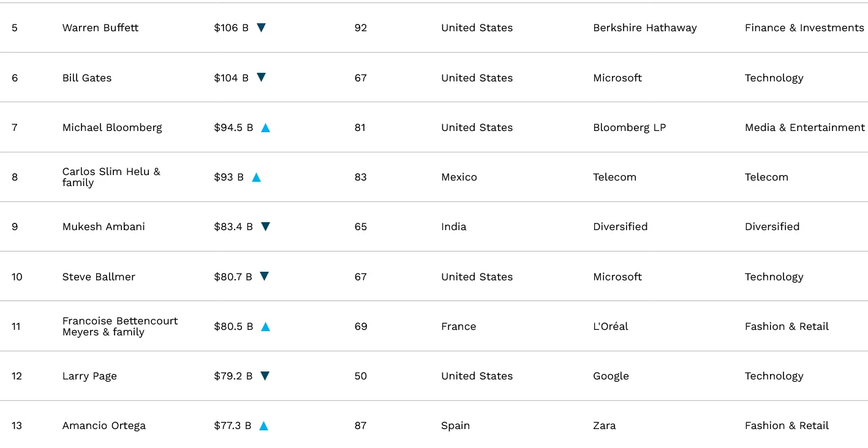
Task: Select Francoise Bettencourt Meyers & family
Action: (x=120, y=326)
